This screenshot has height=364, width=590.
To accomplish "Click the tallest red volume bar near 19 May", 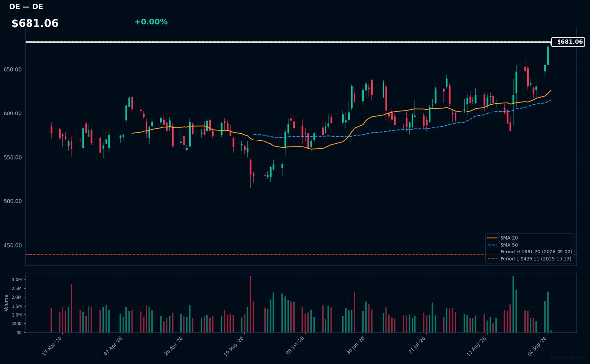I will [250, 304].
